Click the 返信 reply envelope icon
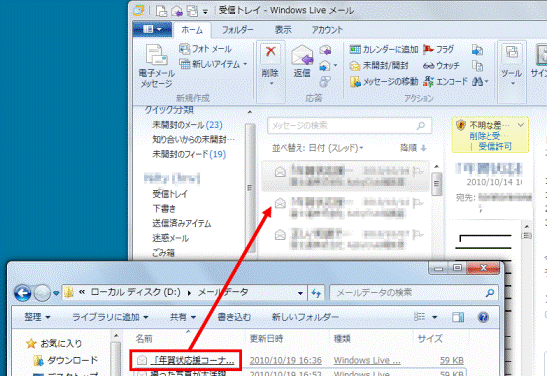 pyautogui.click(x=302, y=55)
